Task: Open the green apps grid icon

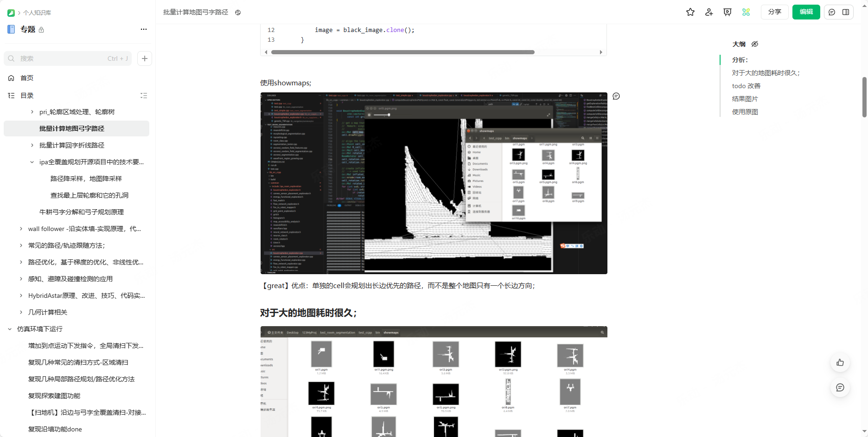Action: point(746,12)
